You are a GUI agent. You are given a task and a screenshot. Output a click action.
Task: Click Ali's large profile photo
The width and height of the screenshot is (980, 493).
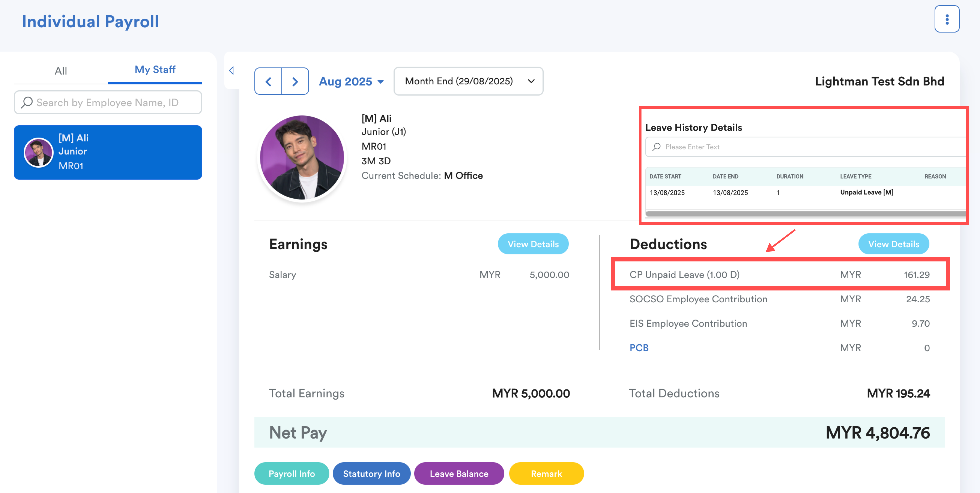[x=302, y=157]
